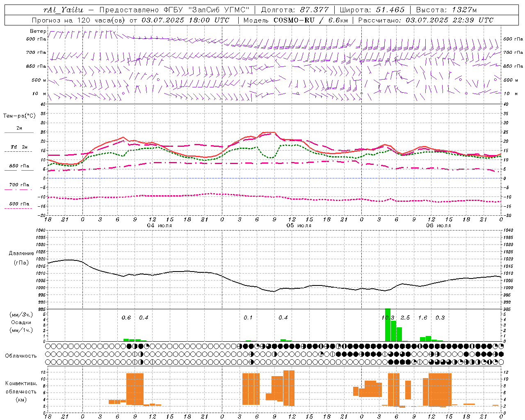Screen dimensions: 525x420
Task: Click the 06 июля date marker
Action: point(438,226)
